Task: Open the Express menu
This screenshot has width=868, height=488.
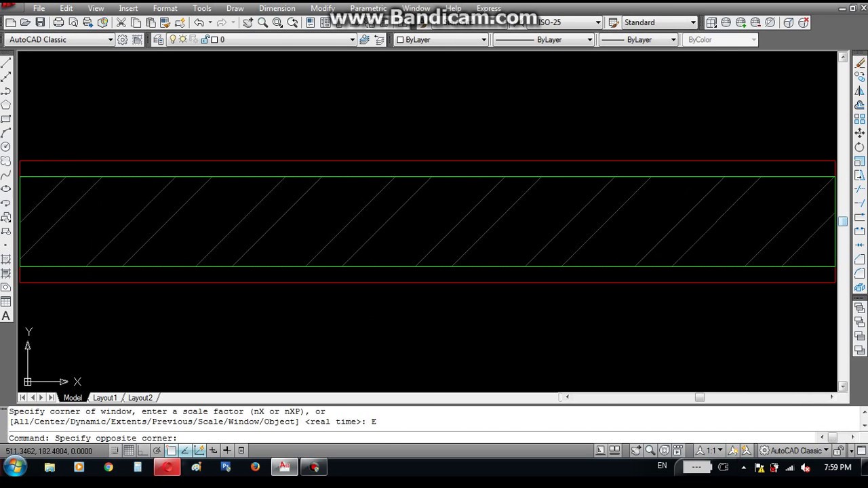Action: (x=488, y=8)
